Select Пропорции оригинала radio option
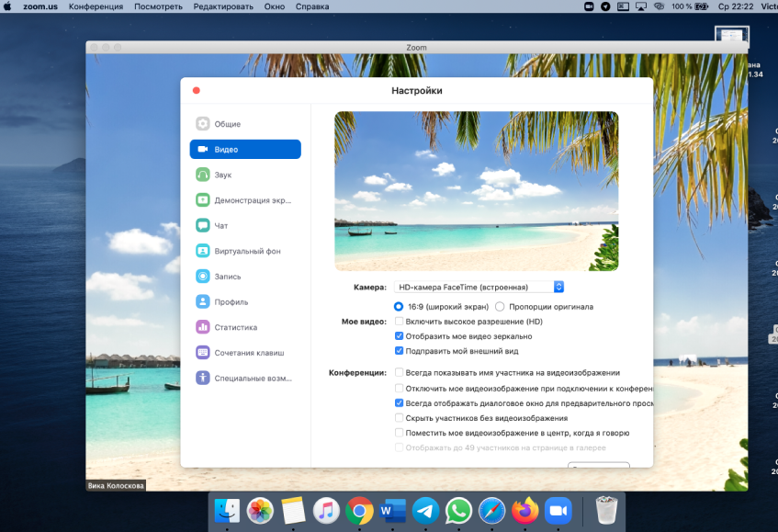 tap(500, 307)
